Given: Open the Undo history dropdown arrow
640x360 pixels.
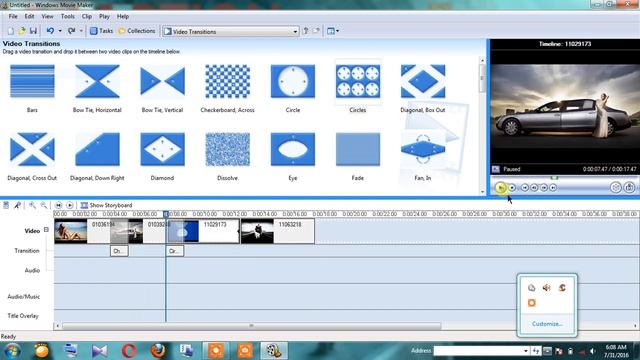Looking at the screenshot, I should (x=60, y=31).
